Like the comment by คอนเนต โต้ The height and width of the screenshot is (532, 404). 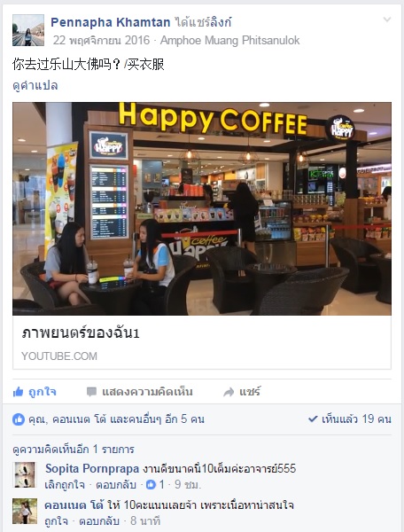tap(57, 520)
